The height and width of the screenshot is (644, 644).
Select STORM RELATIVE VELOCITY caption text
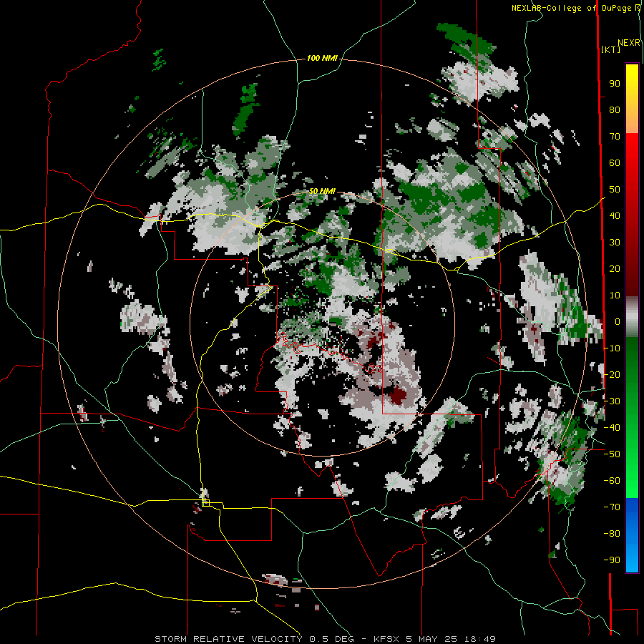(x=228, y=639)
